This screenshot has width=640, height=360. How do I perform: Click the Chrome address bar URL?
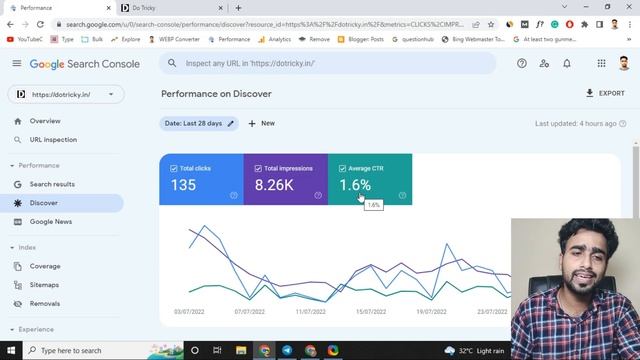point(264,24)
